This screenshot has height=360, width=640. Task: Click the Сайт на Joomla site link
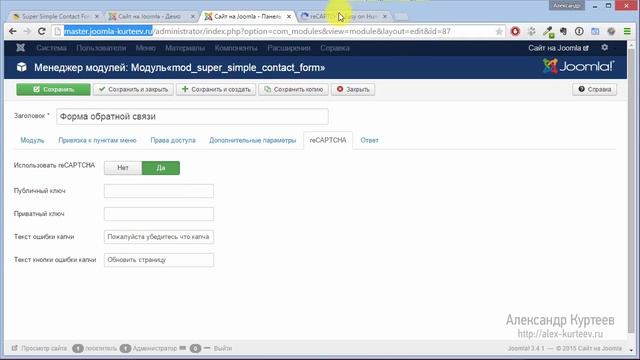coord(558,48)
